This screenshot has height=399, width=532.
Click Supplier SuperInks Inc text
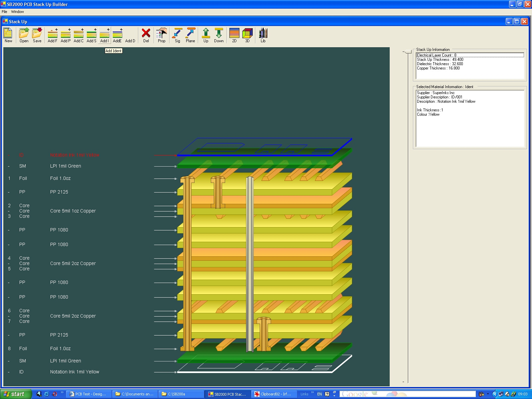(436, 93)
